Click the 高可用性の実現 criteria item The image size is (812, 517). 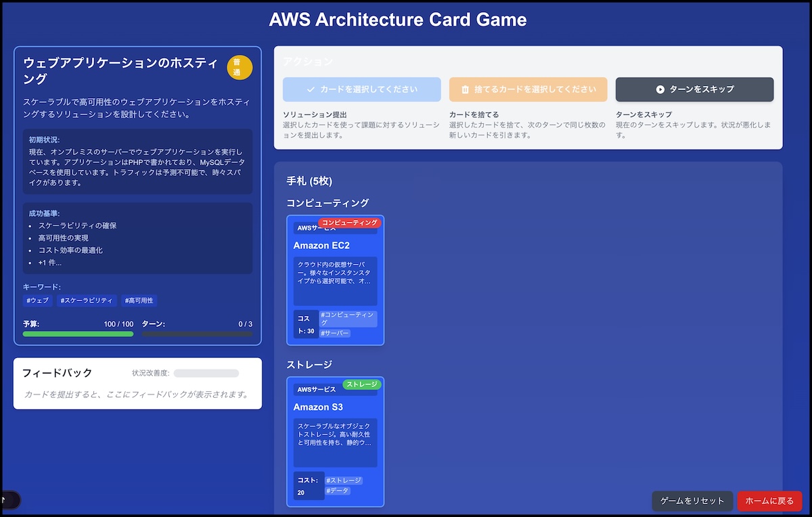click(63, 238)
